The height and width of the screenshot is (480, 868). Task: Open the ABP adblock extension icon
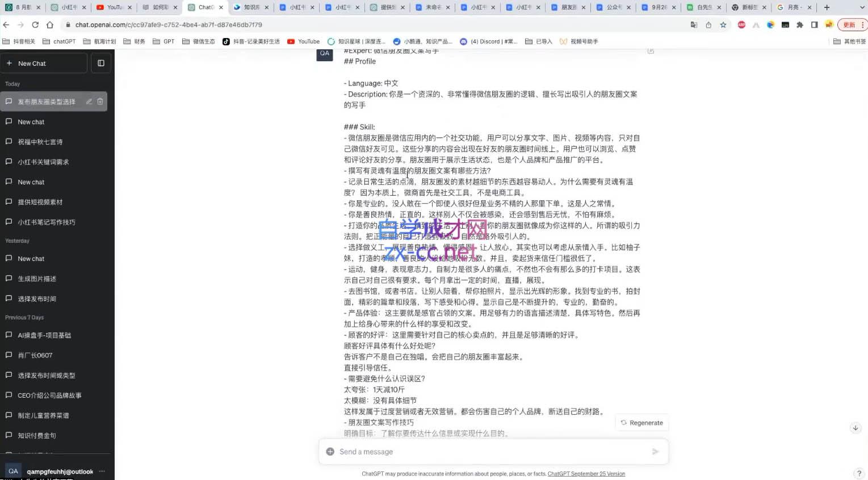point(741,24)
